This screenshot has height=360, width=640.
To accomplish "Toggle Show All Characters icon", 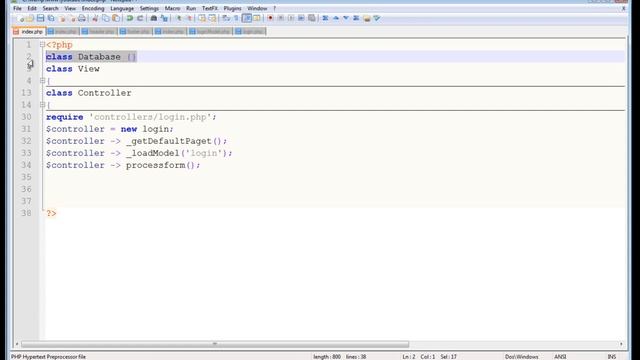I will click(236, 18).
